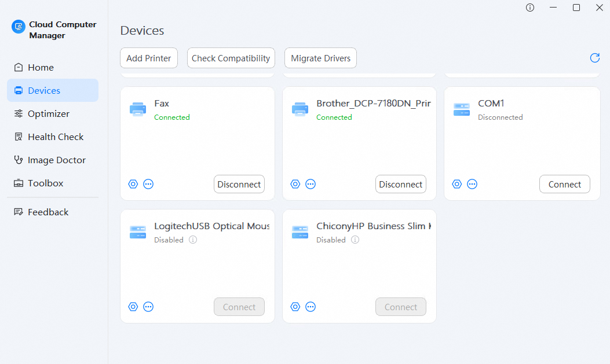Start Migrate Drivers
This screenshot has width=610, height=364.
pyautogui.click(x=320, y=58)
